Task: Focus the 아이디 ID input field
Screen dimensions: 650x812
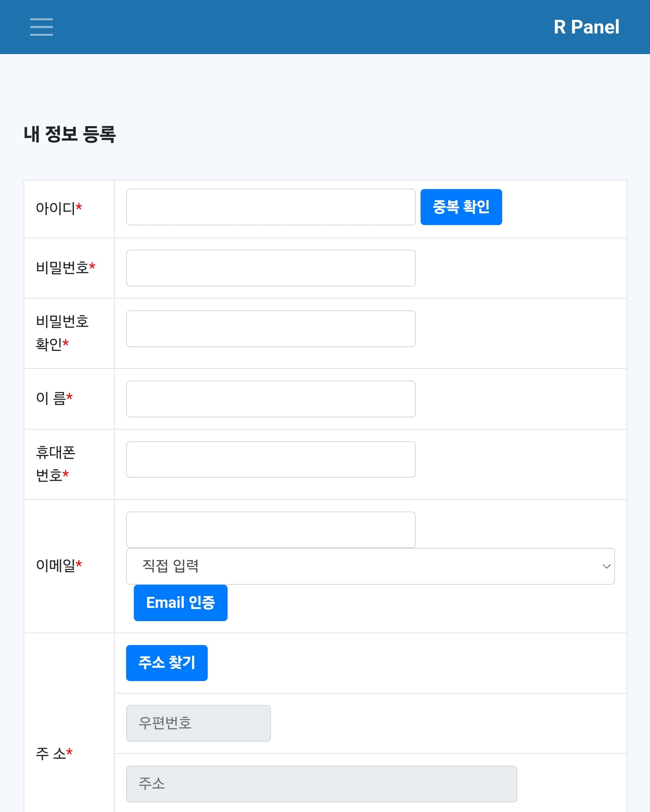Action: (270, 207)
